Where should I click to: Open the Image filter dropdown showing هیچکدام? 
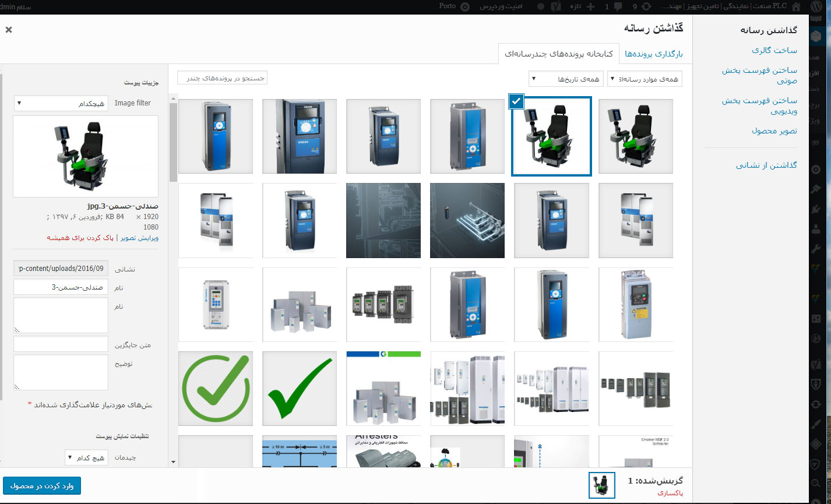pyautogui.click(x=61, y=103)
